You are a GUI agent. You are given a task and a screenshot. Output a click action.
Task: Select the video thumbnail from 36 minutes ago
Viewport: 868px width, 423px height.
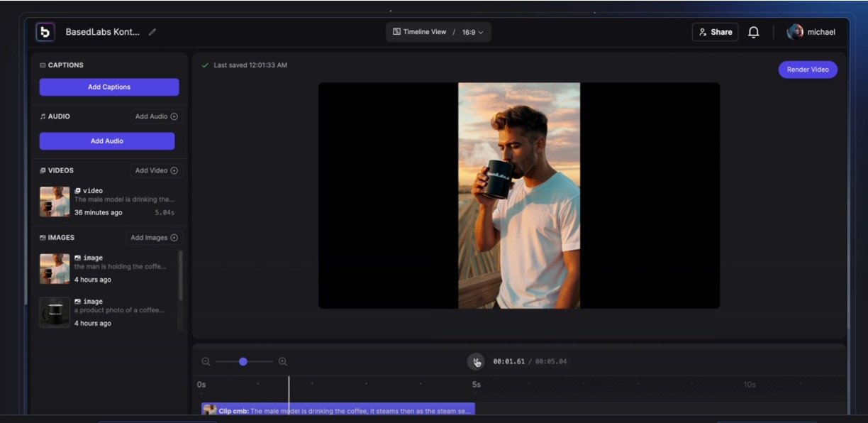pos(55,202)
